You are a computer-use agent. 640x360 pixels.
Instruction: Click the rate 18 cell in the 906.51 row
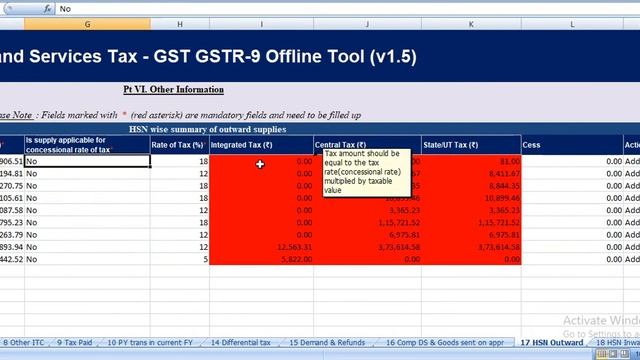[180, 161]
